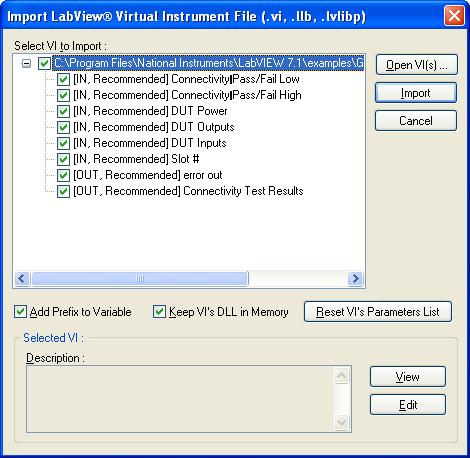Toggle the DUT Outputs checkbox

tap(63, 127)
